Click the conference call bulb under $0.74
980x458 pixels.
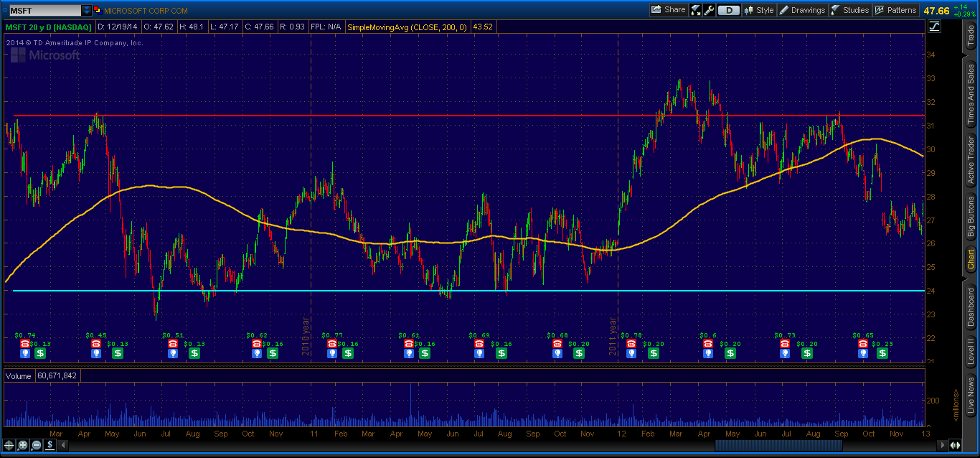click(x=24, y=353)
